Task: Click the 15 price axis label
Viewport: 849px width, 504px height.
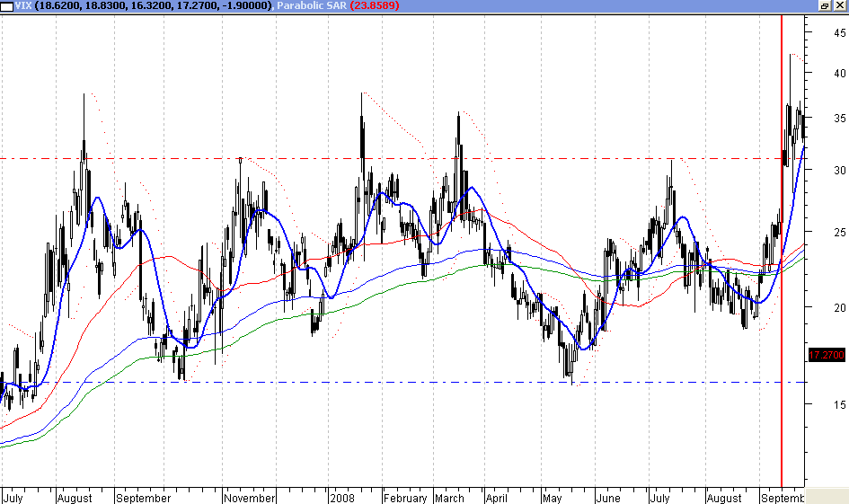Action: (840, 404)
